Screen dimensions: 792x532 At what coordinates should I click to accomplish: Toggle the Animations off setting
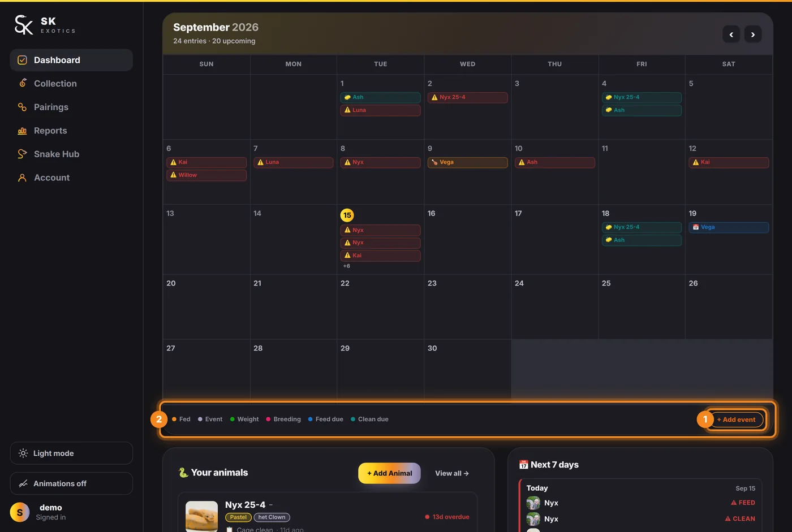point(71,483)
